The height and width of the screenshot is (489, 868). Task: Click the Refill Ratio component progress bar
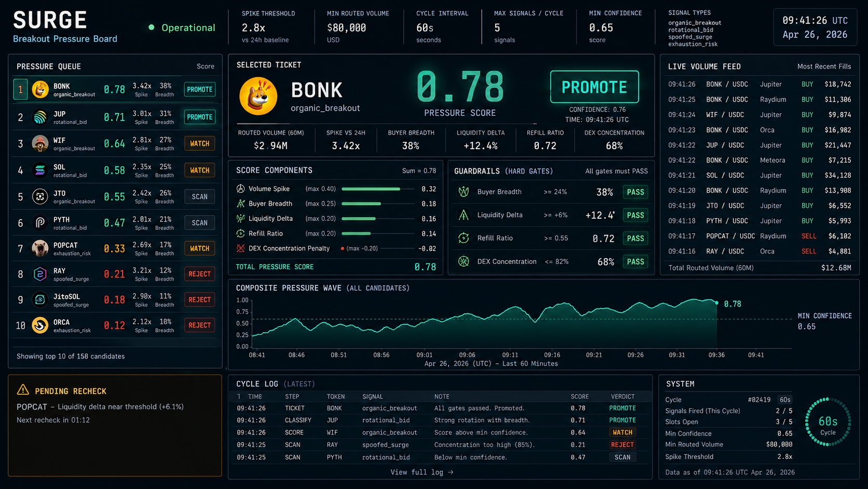point(378,233)
